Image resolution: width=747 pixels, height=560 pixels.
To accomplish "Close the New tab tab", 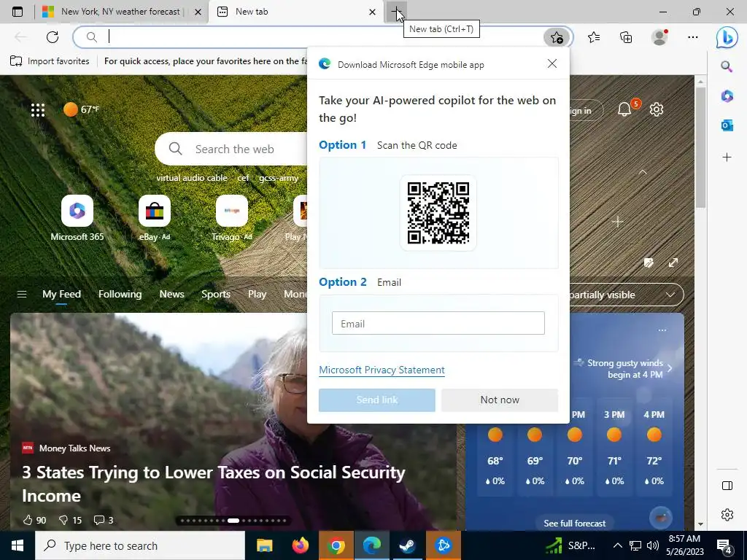I will point(373,12).
